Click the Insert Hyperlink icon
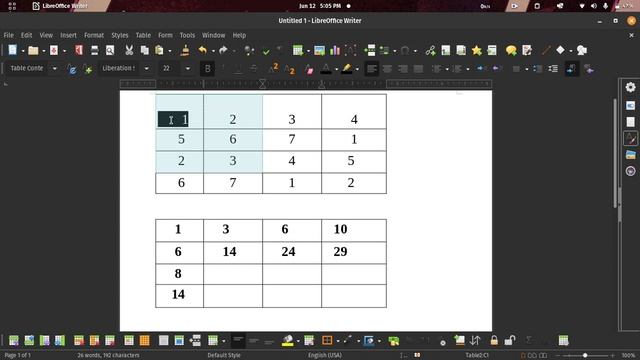The height and width of the screenshot is (360, 640). pos(430,50)
